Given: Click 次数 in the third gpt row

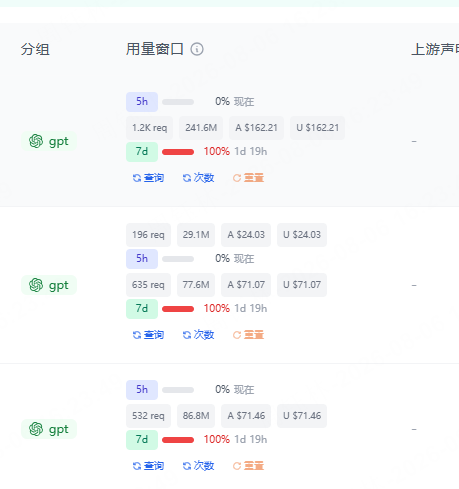Looking at the screenshot, I should [x=198, y=466].
